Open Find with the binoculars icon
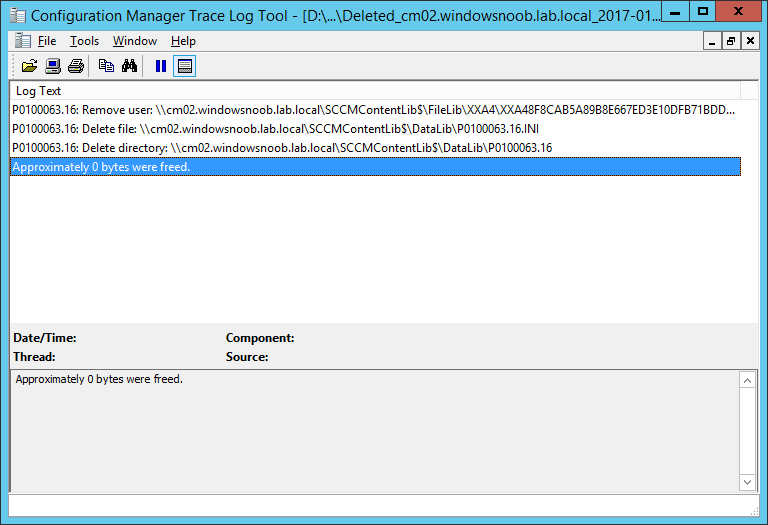The width and height of the screenshot is (768, 525). pyautogui.click(x=129, y=66)
